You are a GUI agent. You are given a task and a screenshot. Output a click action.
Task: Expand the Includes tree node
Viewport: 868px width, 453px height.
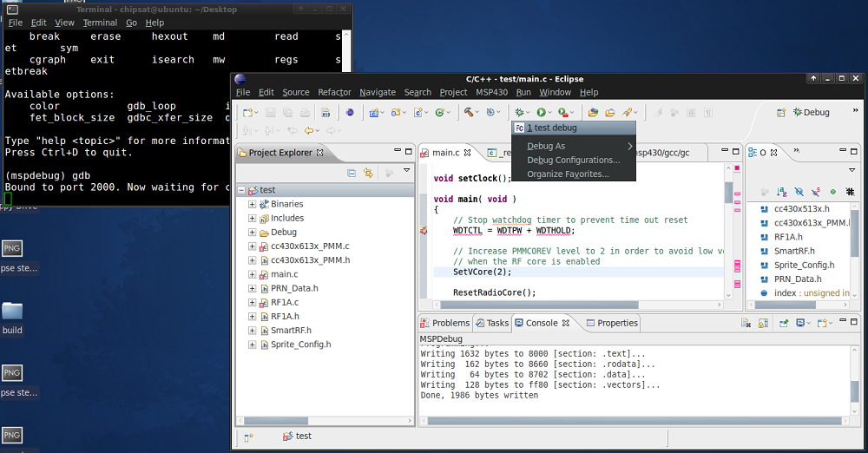[x=252, y=218]
